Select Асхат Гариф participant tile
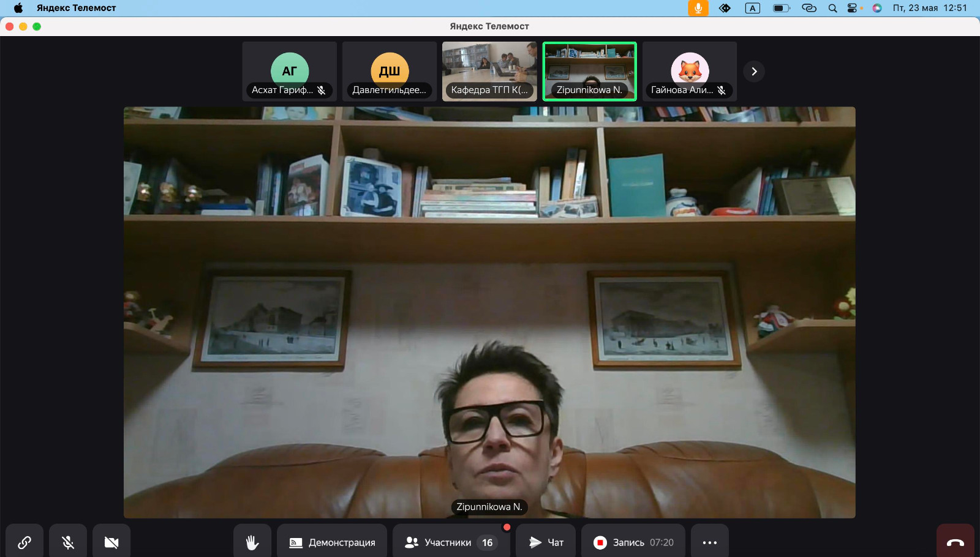This screenshot has height=557, width=980. pyautogui.click(x=290, y=72)
